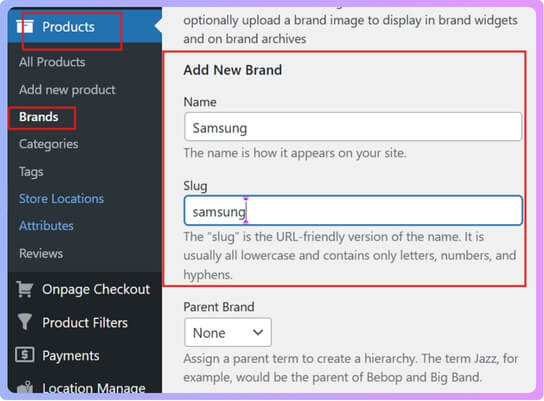Click the Products archive box icon
544x401 pixels.
(x=25, y=26)
